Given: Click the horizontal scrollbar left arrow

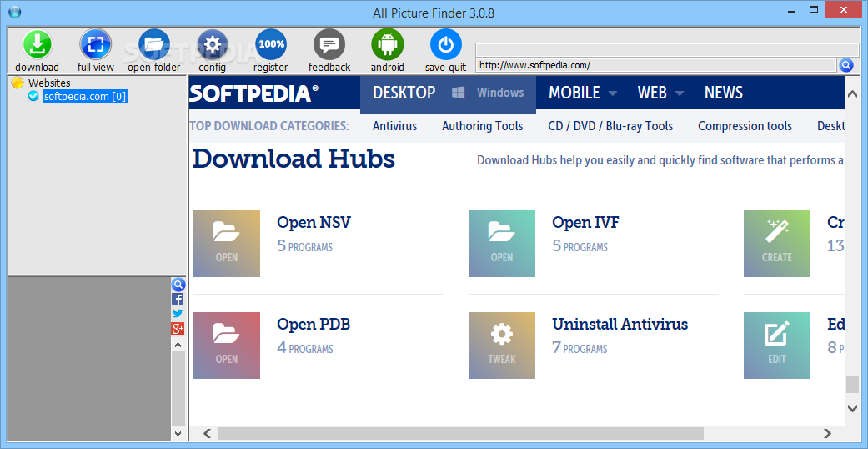Looking at the screenshot, I should 207,433.
